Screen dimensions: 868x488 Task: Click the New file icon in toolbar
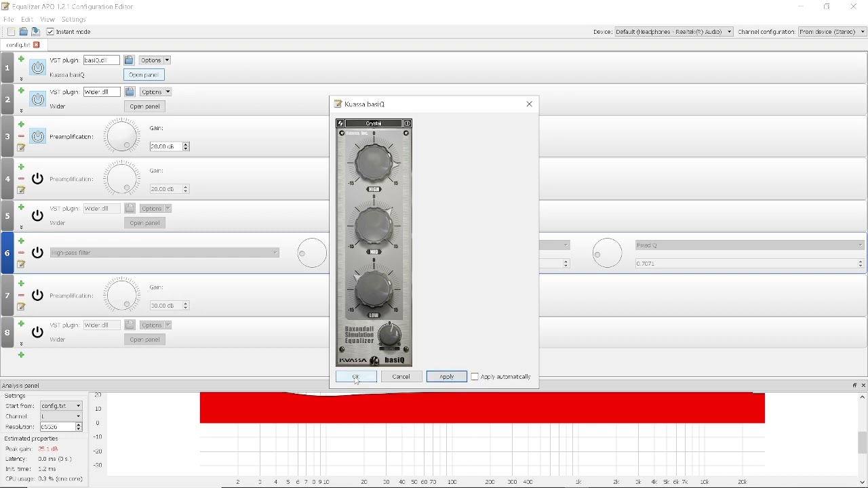[11, 32]
